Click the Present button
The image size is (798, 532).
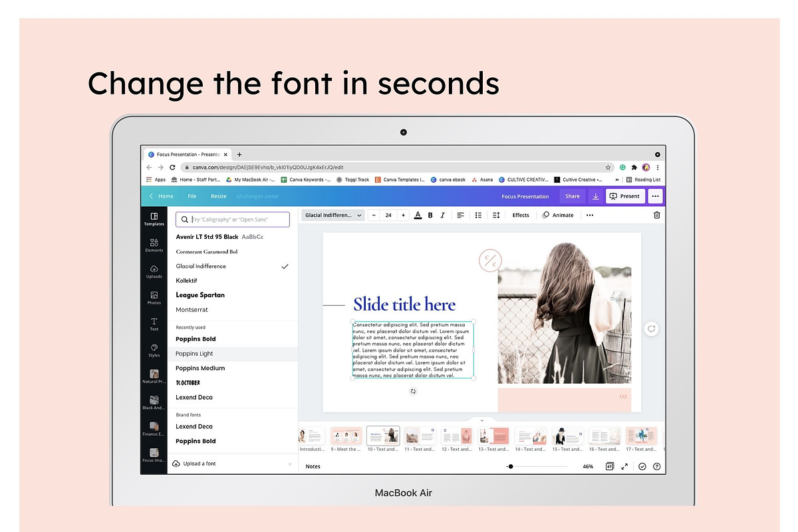point(625,196)
